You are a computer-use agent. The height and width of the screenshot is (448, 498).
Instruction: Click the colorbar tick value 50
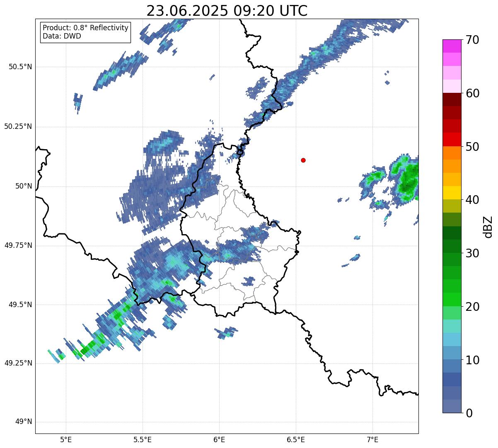pos(472,147)
